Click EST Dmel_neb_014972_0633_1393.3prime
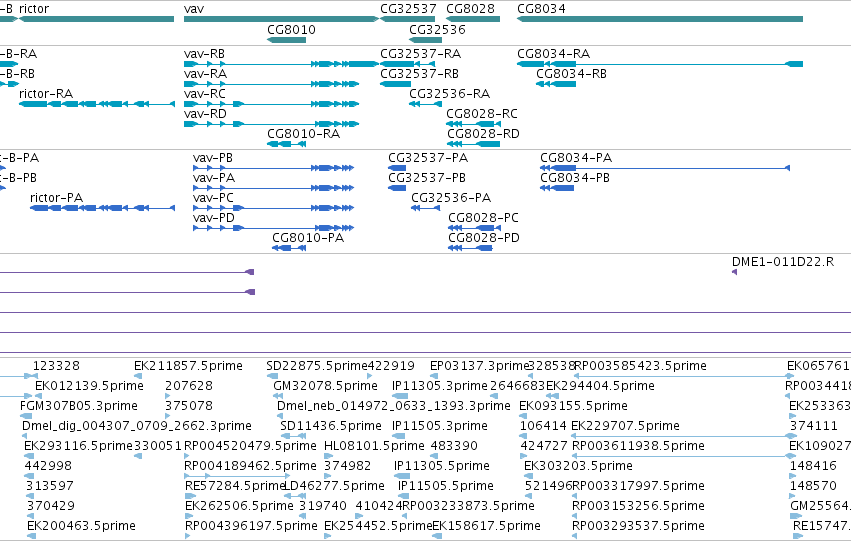The width and height of the screenshot is (851, 541). coord(281,416)
